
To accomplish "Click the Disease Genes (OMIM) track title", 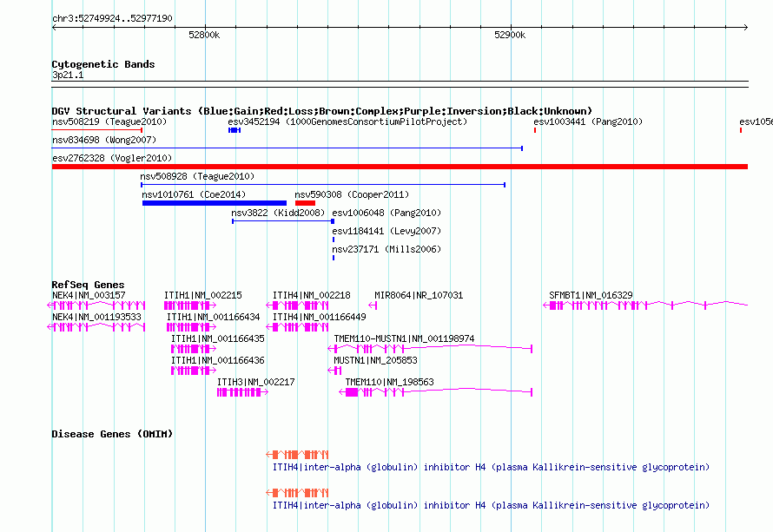I will (x=112, y=434).
